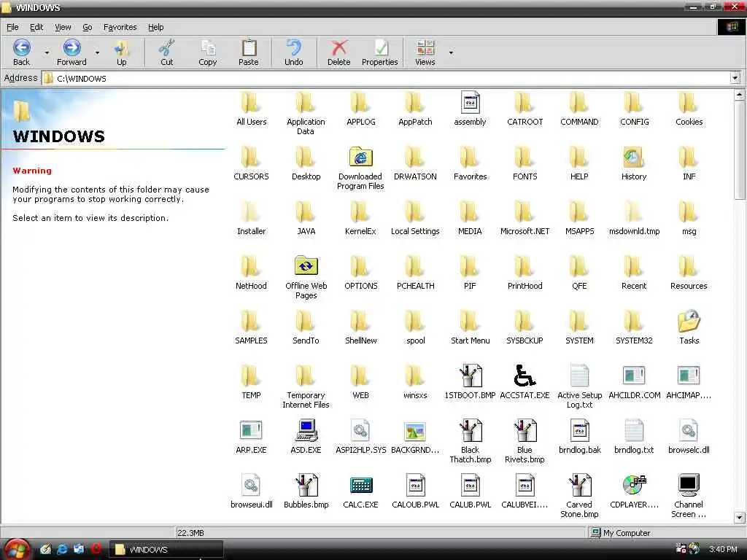Click the Back toolbar button
The width and height of the screenshot is (747, 560).
[21, 52]
